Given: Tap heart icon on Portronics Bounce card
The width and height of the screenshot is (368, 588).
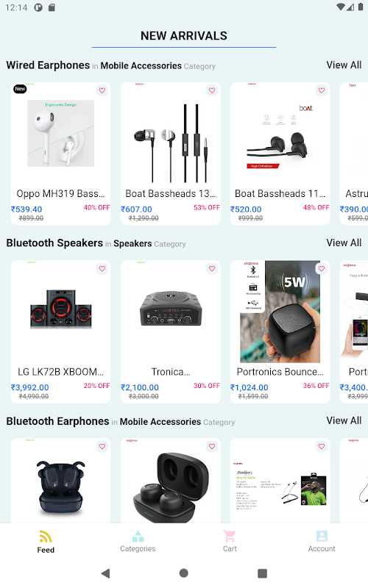Looking at the screenshot, I should [322, 268].
